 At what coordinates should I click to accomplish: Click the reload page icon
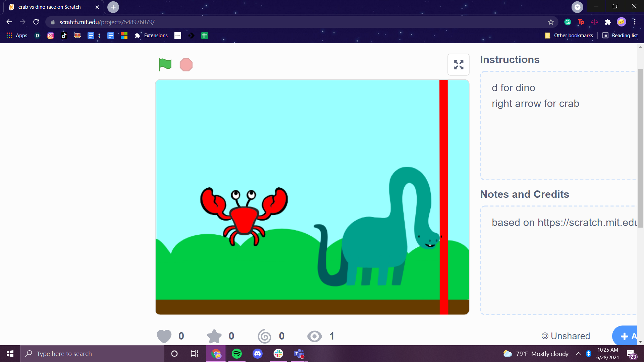point(36,22)
